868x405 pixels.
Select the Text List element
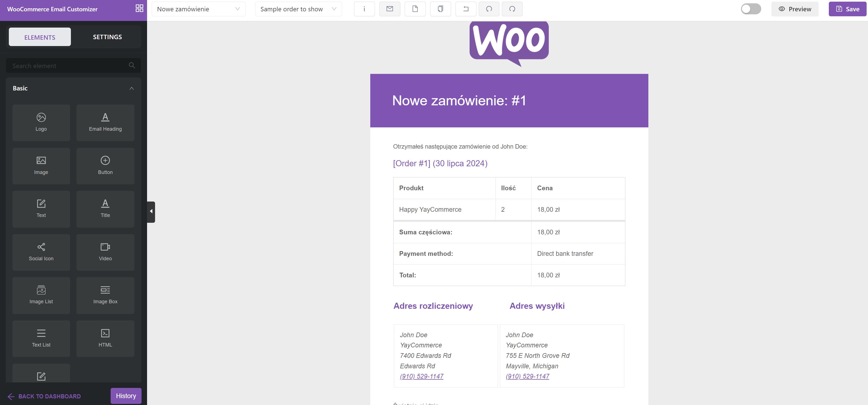[41, 338]
